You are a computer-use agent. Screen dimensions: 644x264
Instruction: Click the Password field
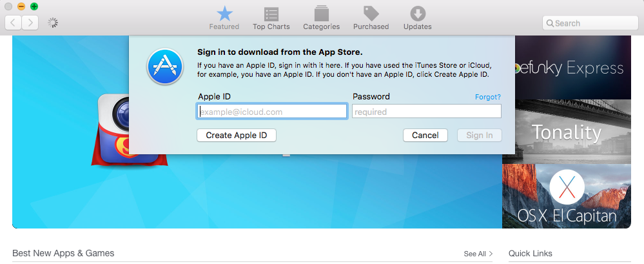pyautogui.click(x=426, y=112)
